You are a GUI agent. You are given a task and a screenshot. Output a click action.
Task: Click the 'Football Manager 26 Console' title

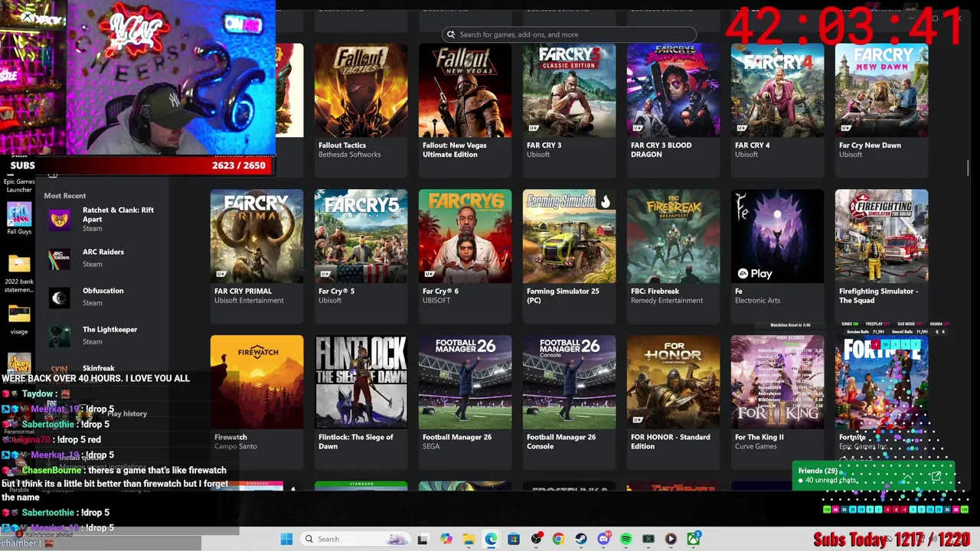[x=561, y=442]
